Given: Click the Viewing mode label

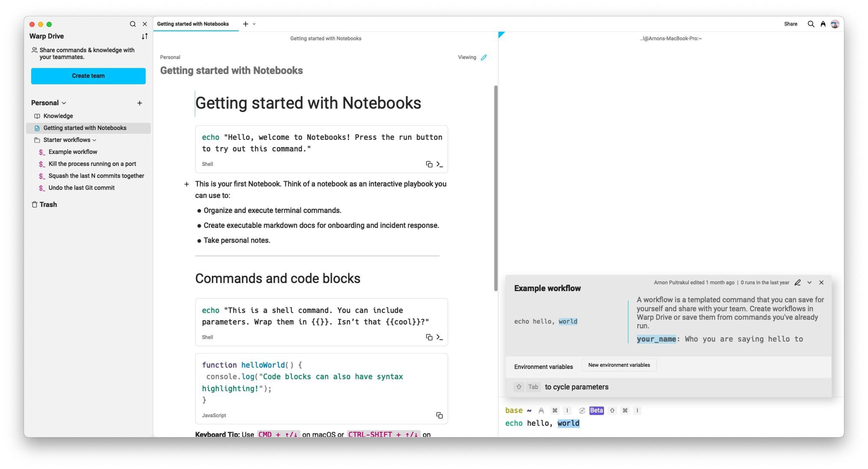Looking at the screenshot, I should tap(467, 57).
